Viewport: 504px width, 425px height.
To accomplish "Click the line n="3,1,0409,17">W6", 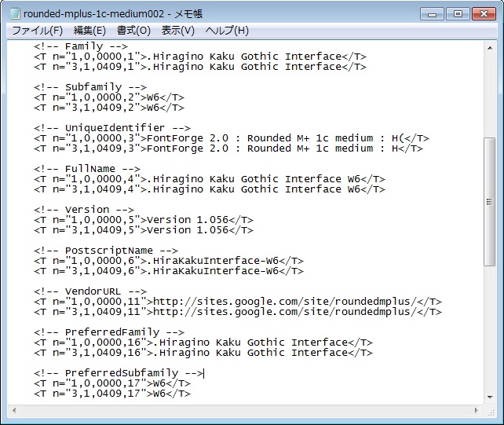I will pos(112,394).
